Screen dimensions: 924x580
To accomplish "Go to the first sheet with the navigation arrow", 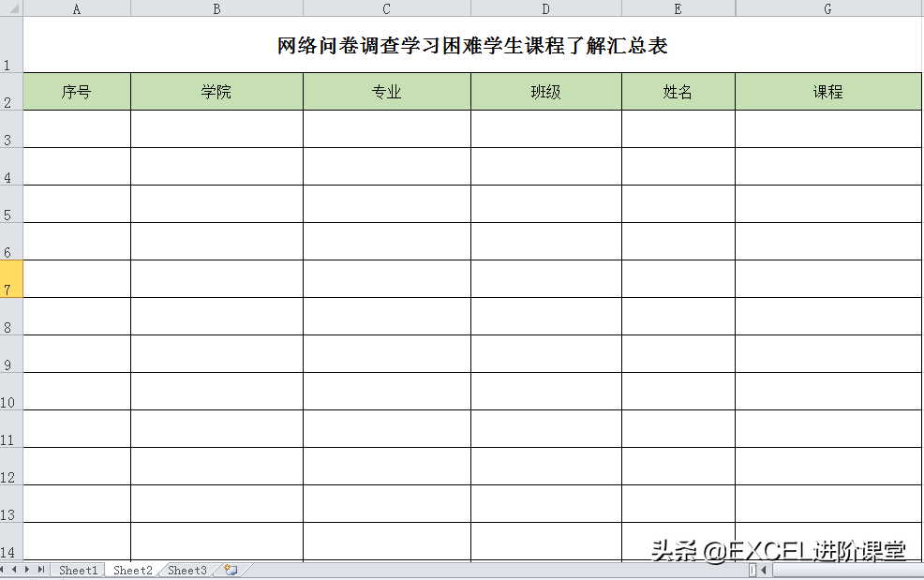I will (3, 570).
